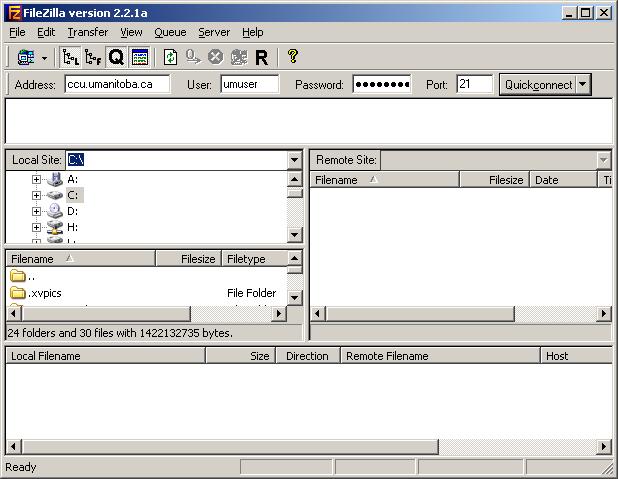Click remote file list scroll right arrow

point(604,314)
